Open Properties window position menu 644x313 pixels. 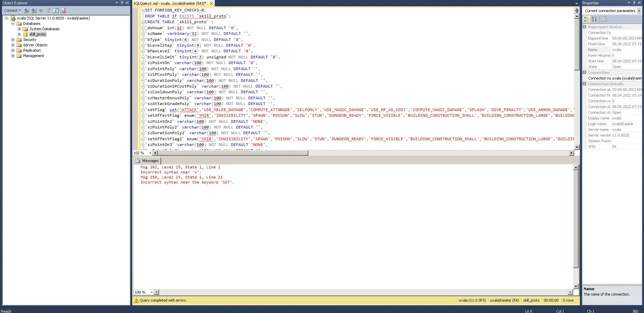629,3
